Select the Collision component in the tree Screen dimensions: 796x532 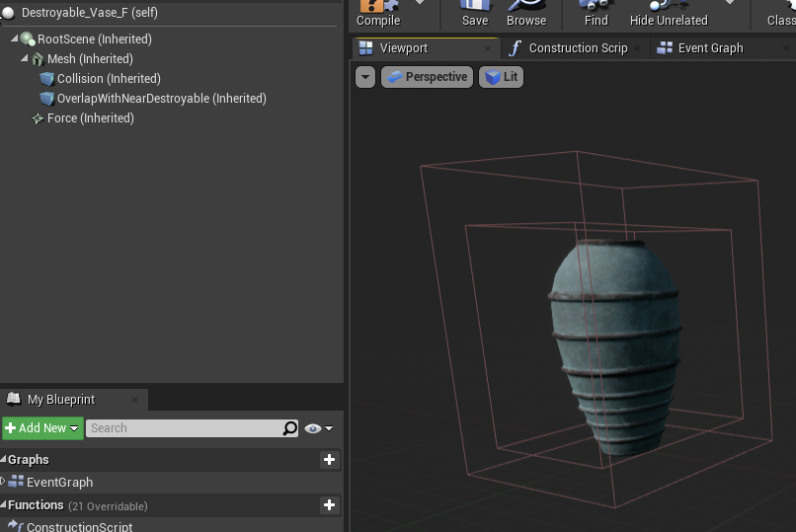pos(108,79)
